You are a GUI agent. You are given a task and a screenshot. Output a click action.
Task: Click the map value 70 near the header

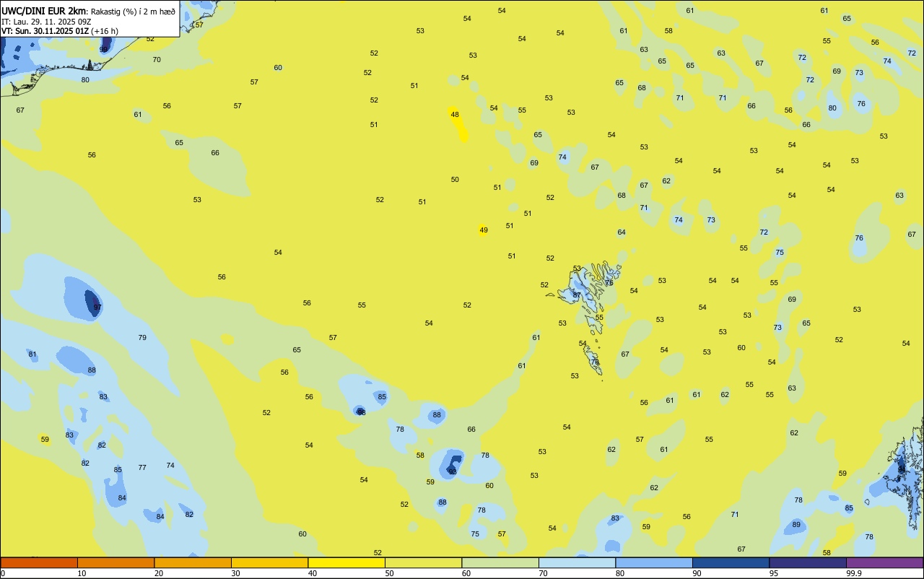click(157, 60)
